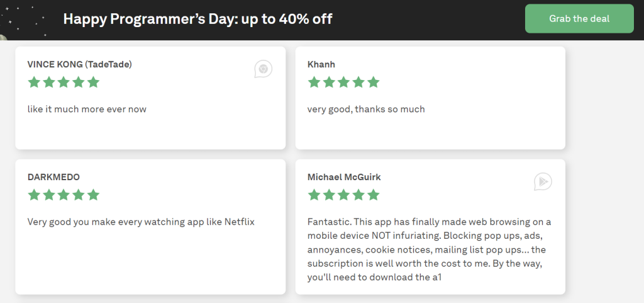Viewport: 644px width, 303px height.
Task: Click the fifth star in Michael McGuirk's rating
Action: [374, 195]
